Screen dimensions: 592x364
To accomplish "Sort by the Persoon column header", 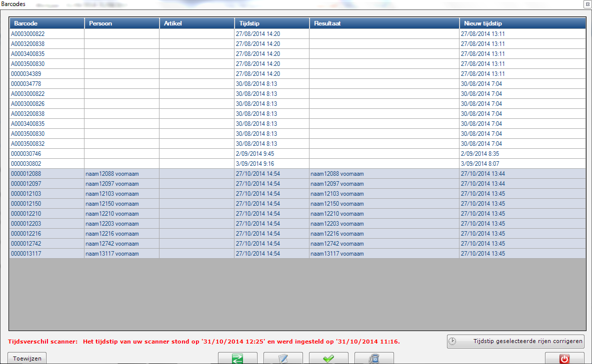I will pos(121,23).
